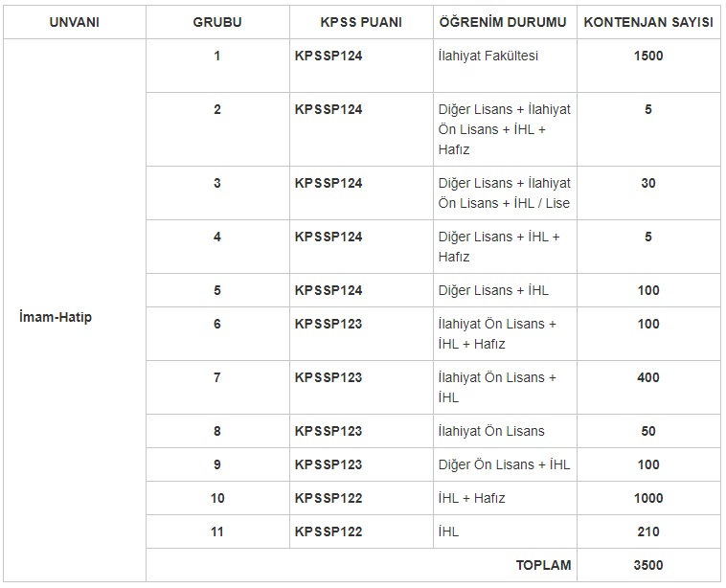
Task: Select the KPSSP124 cell in group 5
Action: coord(329,290)
